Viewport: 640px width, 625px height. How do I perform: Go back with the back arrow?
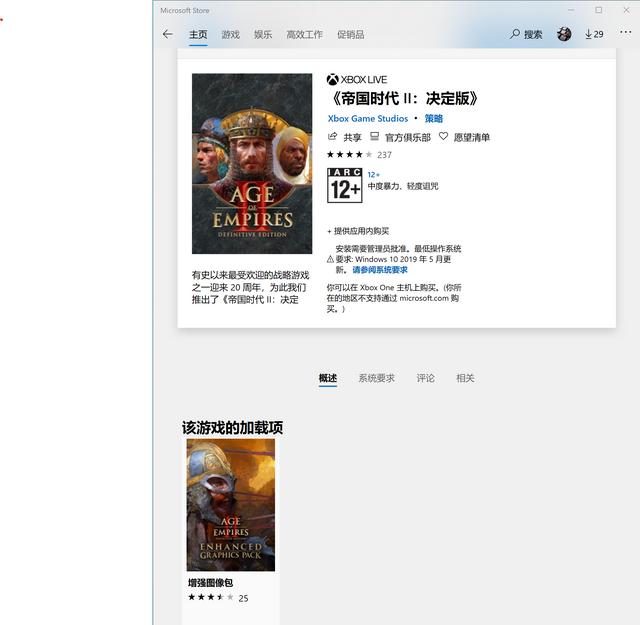[x=167, y=34]
